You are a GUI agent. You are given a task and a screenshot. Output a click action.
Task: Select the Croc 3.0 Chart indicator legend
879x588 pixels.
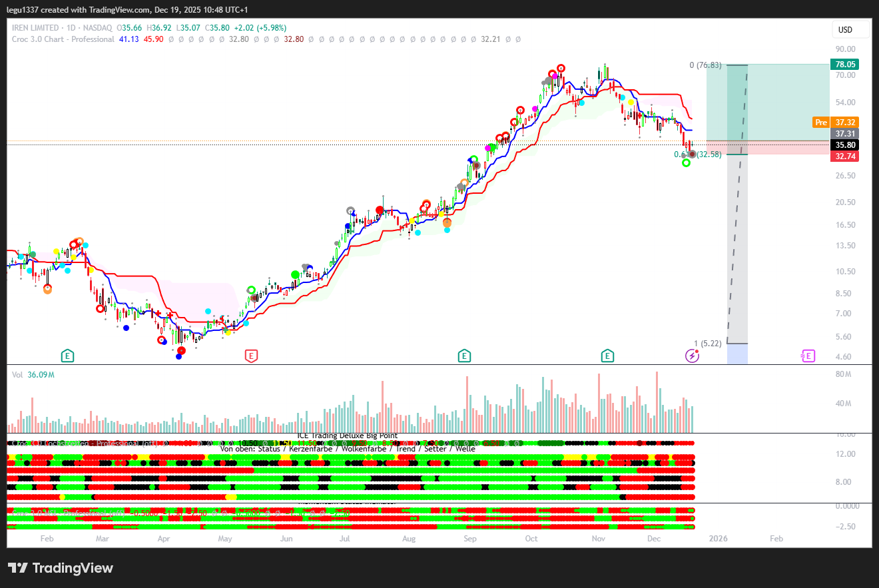pyautogui.click(x=63, y=39)
